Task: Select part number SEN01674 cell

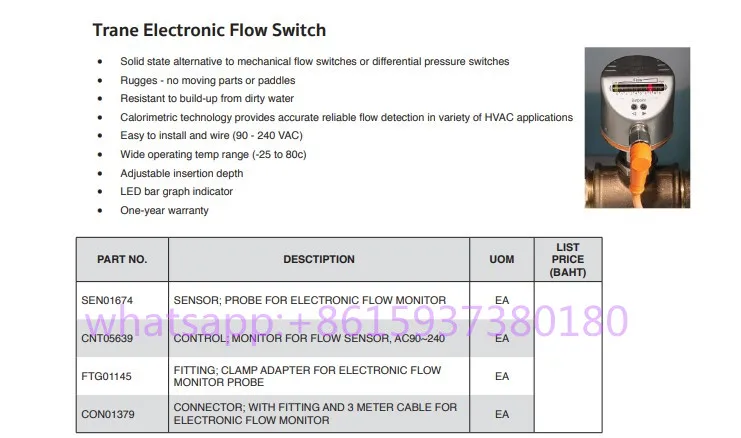Action: coord(107,299)
